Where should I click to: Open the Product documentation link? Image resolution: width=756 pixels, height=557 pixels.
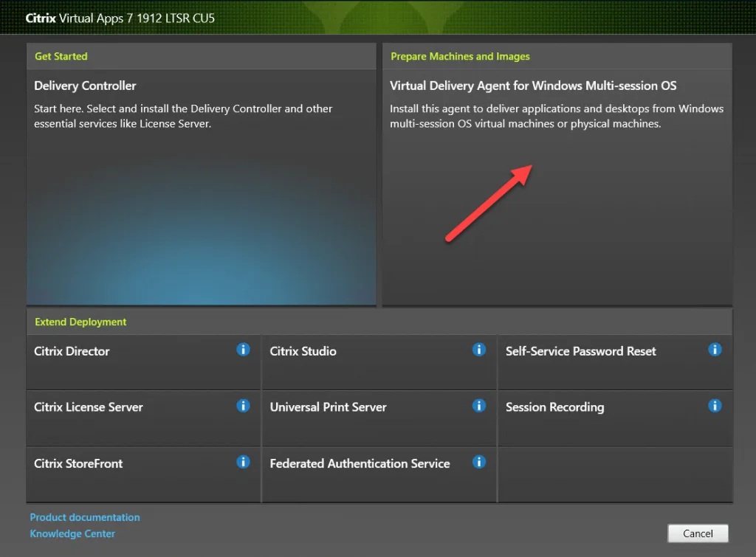click(x=85, y=517)
